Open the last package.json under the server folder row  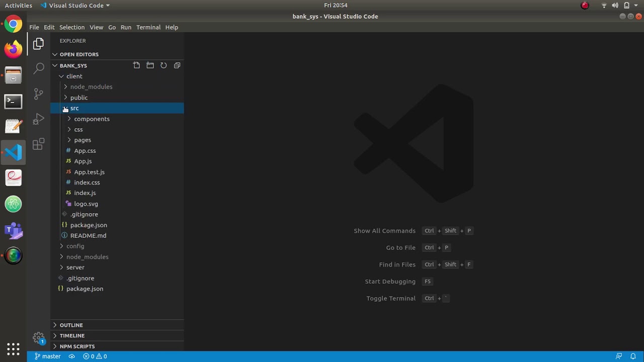117,289
